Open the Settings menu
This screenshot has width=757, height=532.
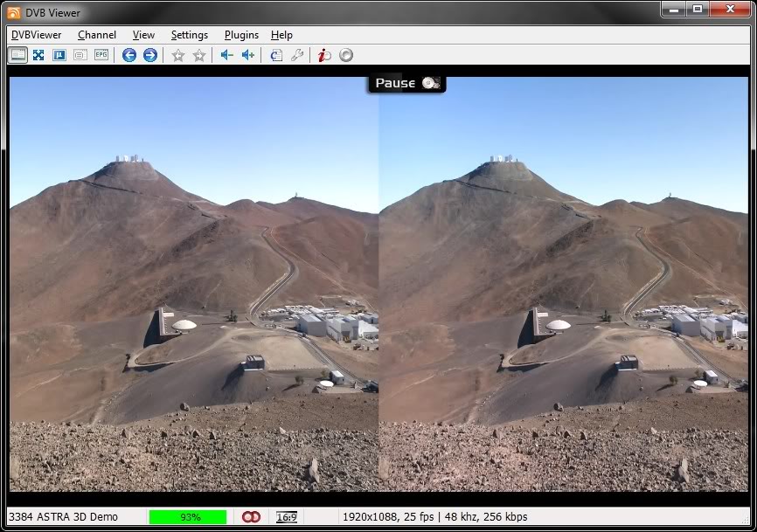tap(189, 35)
